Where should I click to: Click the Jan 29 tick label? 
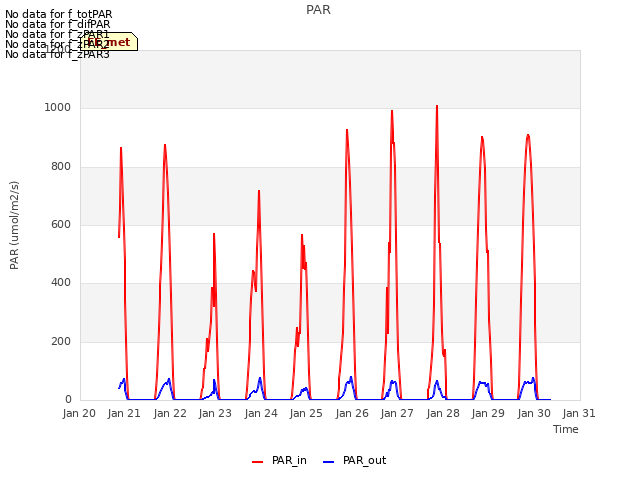coord(488,413)
